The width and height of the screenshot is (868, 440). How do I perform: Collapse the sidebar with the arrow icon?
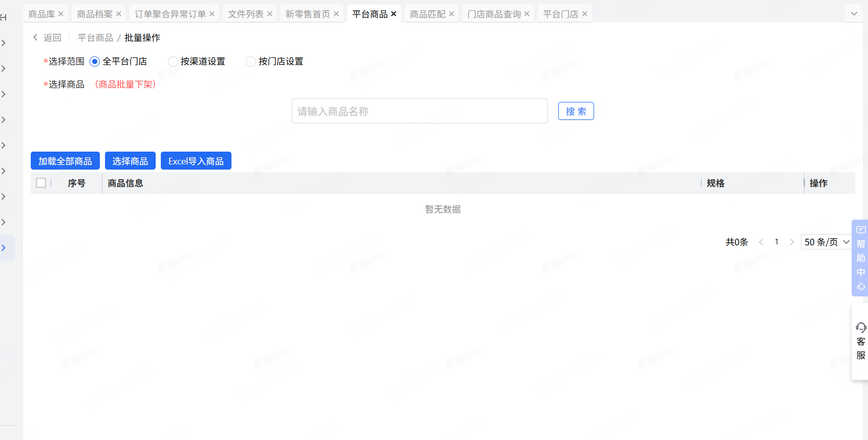point(3,17)
